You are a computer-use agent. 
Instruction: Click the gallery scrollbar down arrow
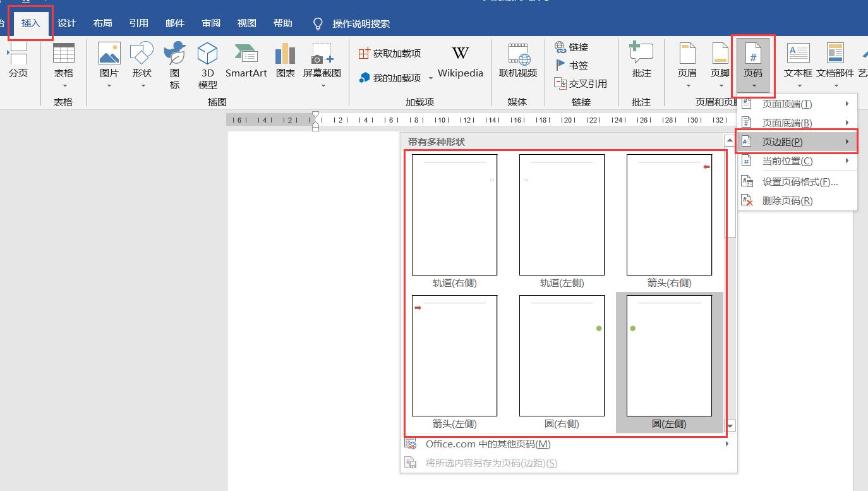tap(730, 425)
